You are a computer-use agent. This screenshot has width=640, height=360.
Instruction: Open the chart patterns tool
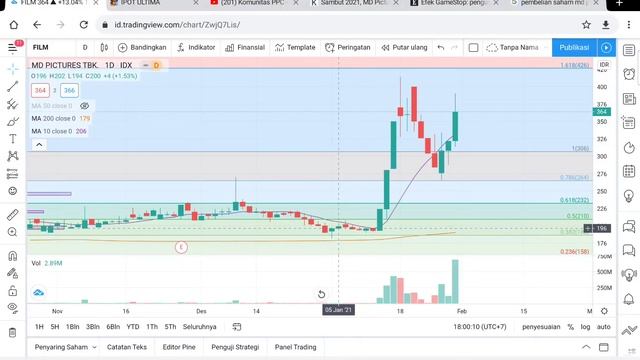13,156
